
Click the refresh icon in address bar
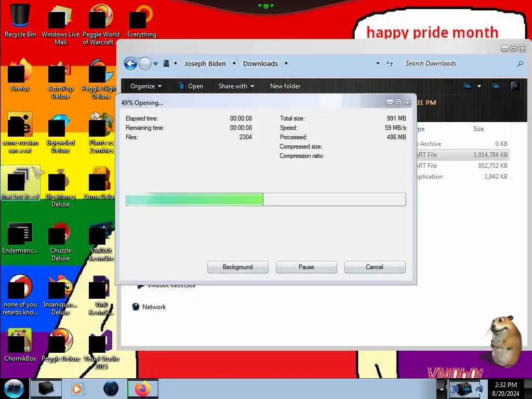click(390, 63)
